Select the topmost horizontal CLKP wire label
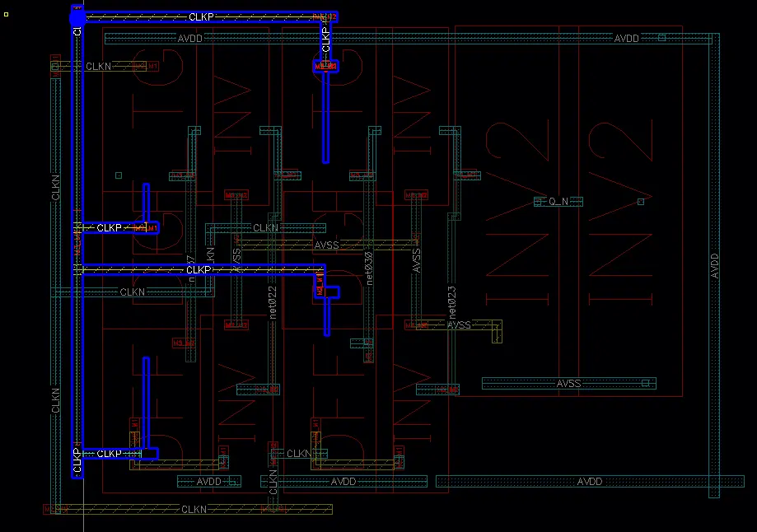 tap(201, 17)
